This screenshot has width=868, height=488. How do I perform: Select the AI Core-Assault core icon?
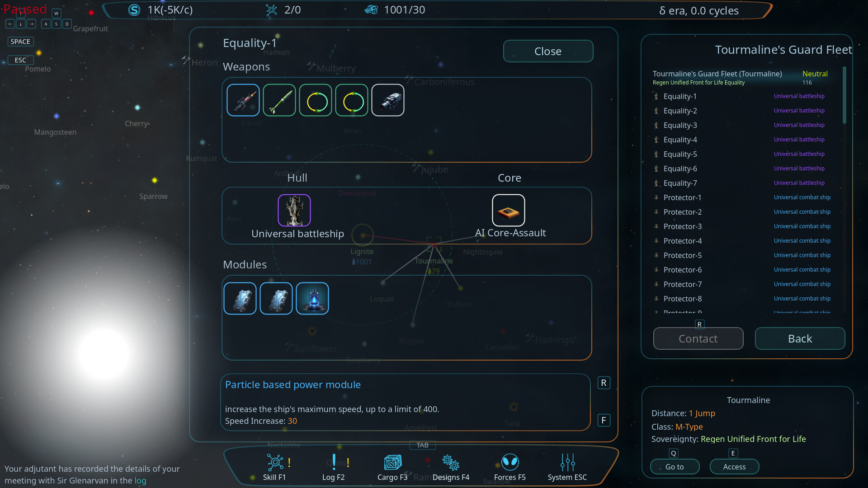coord(509,210)
